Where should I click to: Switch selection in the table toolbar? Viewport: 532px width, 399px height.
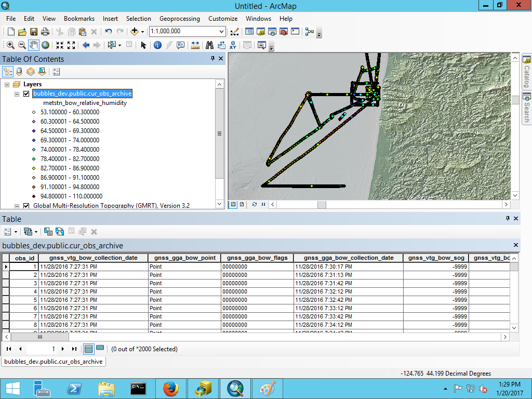[60, 232]
